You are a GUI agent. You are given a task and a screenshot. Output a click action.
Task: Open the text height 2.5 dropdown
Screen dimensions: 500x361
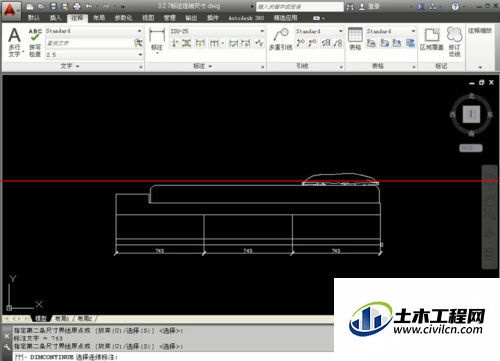(94, 54)
